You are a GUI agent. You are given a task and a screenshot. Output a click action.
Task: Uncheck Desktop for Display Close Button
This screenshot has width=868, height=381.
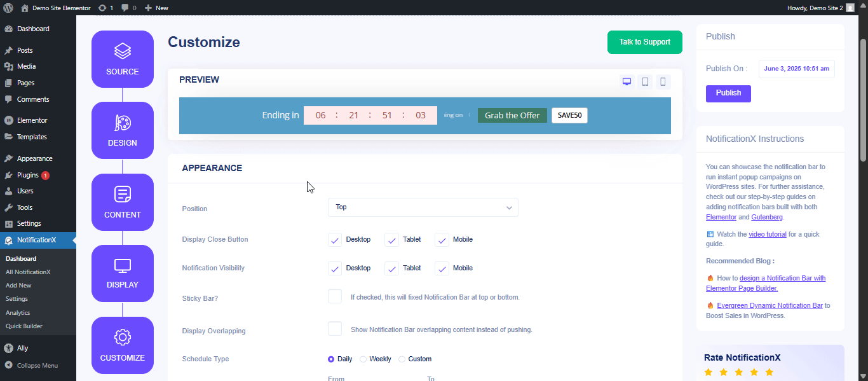(x=335, y=240)
